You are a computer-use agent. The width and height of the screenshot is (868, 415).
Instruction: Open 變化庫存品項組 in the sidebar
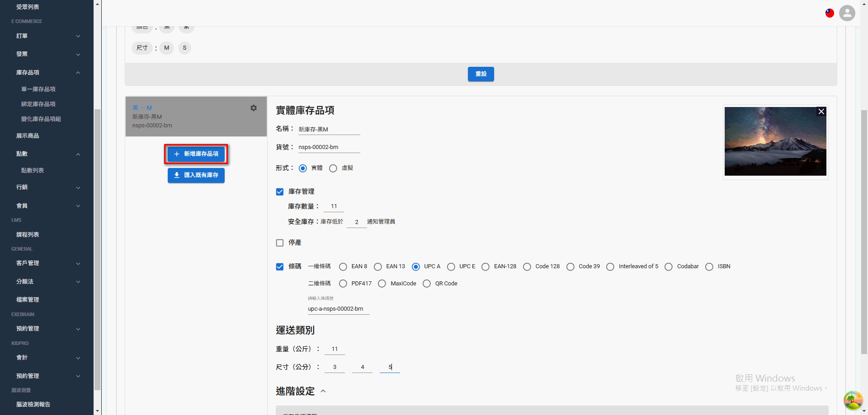pyautogui.click(x=41, y=119)
